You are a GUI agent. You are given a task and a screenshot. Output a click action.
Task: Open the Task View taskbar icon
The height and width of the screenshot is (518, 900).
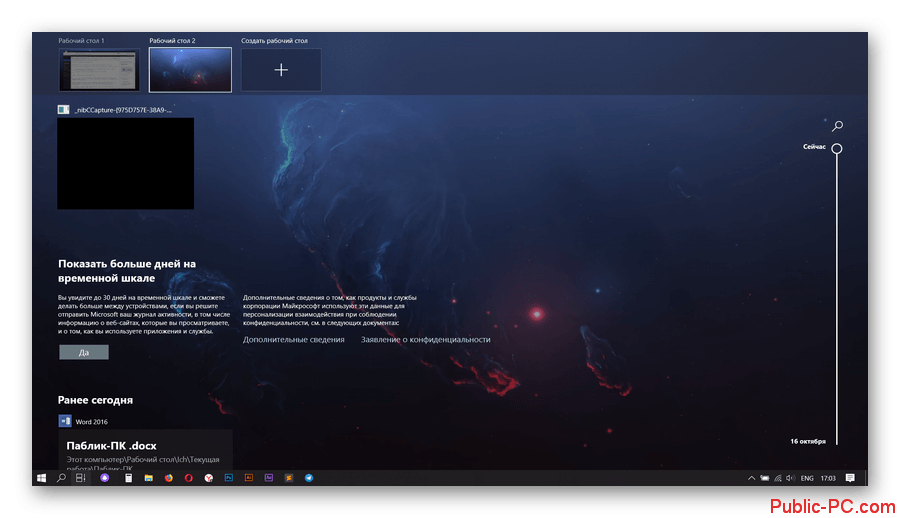pos(80,479)
